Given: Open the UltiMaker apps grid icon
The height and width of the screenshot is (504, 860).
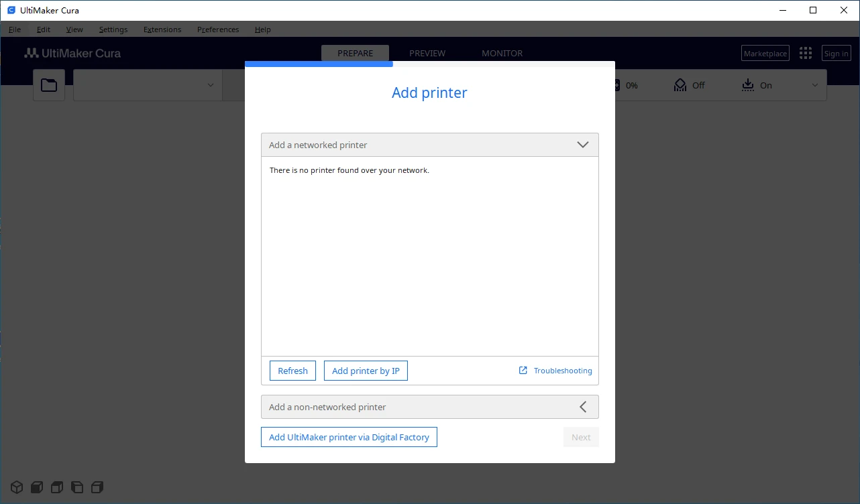Looking at the screenshot, I should coord(806,54).
